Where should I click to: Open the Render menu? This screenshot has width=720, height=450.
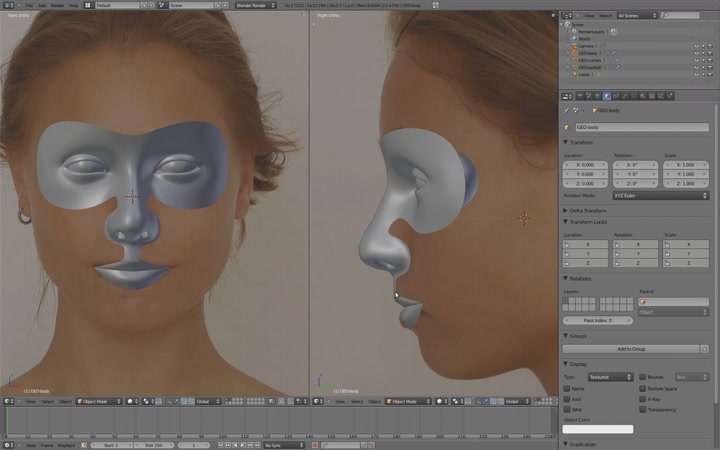click(x=57, y=6)
